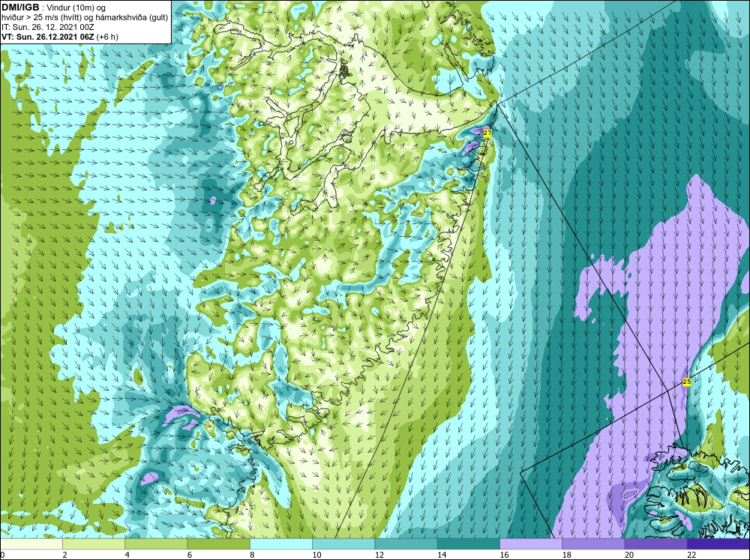Image resolution: width=750 pixels, height=560 pixels.
Task: Select the DMI/IGB title text
Action: tap(20, 7)
